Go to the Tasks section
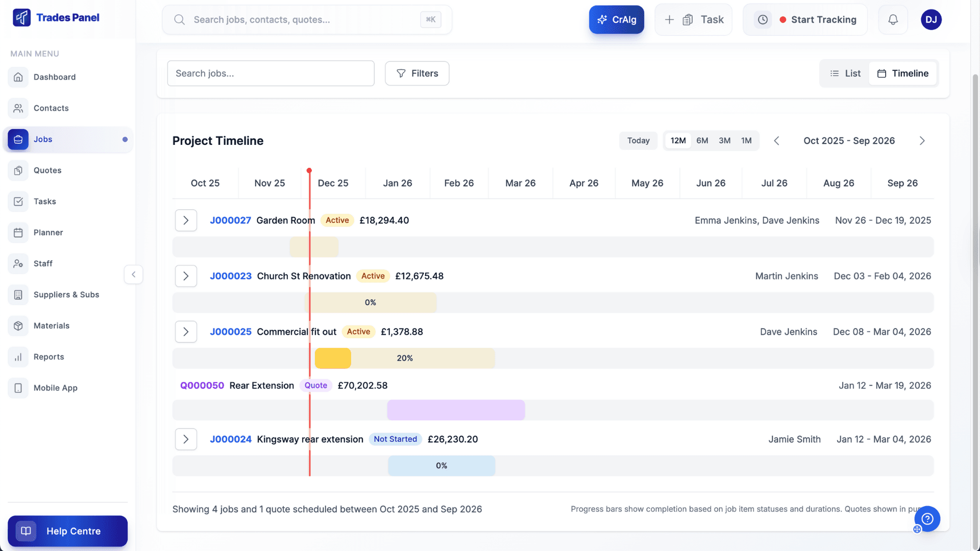980x551 pixels. [x=44, y=202]
